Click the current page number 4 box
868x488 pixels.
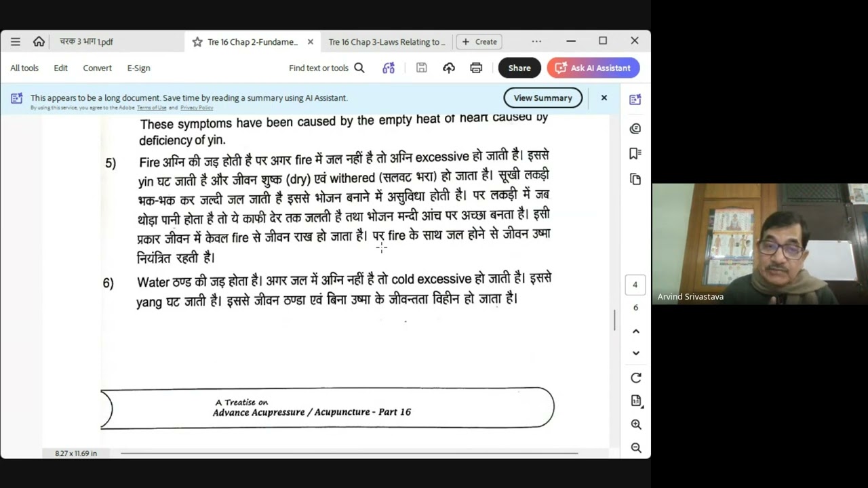click(635, 285)
